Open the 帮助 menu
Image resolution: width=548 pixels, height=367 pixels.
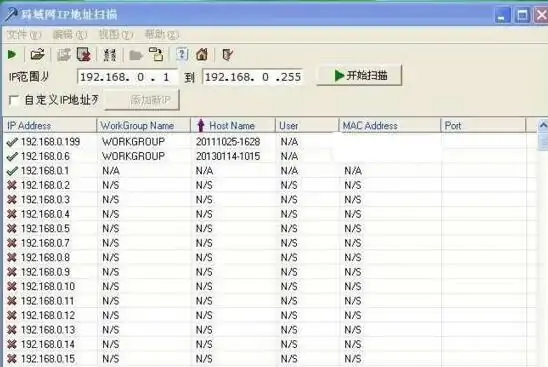click(161, 35)
